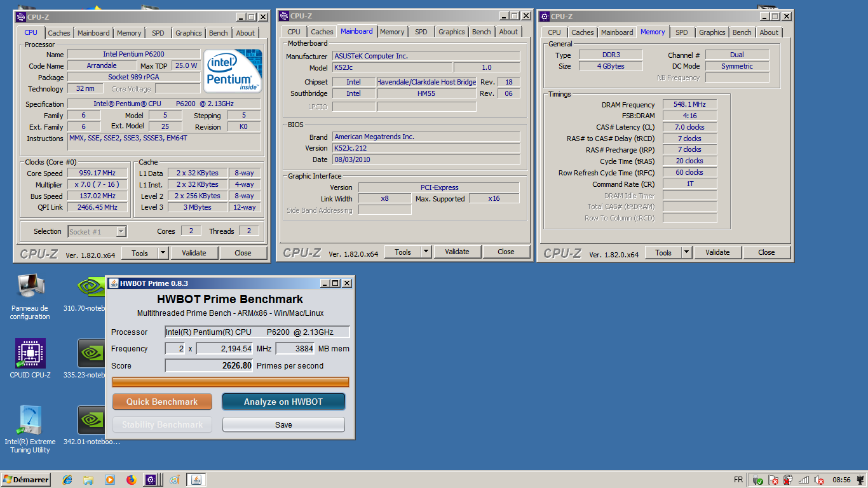Click the 2,194.54 MHz frequency field
The height and width of the screenshot is (488, 868).
225,348
